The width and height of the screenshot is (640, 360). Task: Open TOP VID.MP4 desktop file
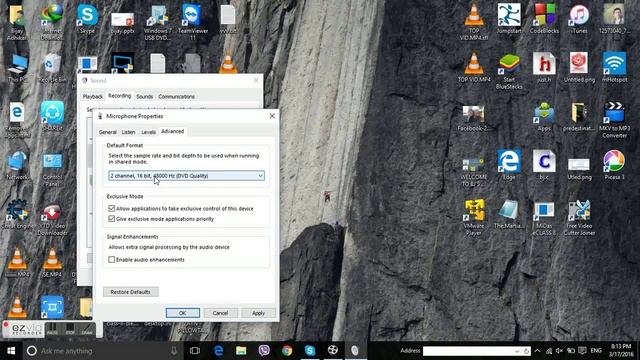point(474,67)
